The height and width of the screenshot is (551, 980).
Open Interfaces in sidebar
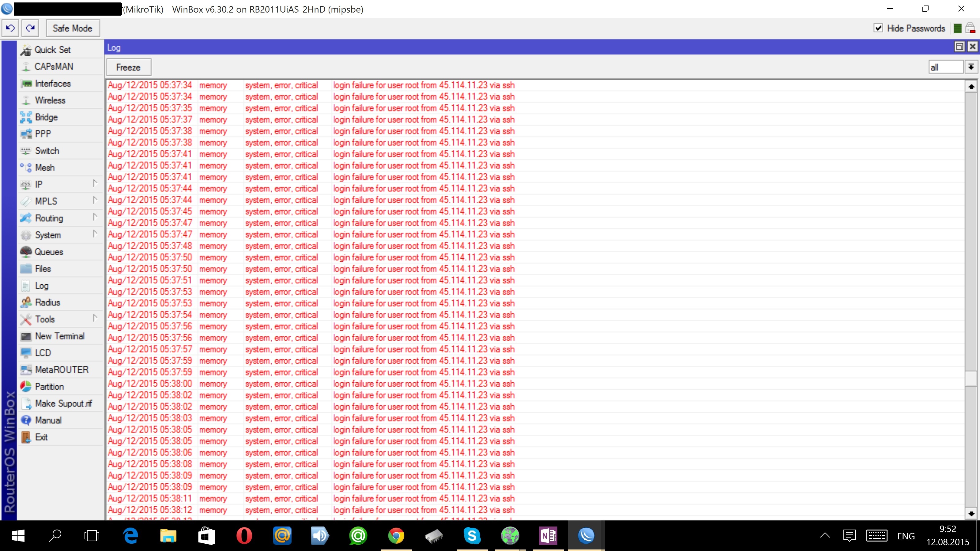pos(52,84)
